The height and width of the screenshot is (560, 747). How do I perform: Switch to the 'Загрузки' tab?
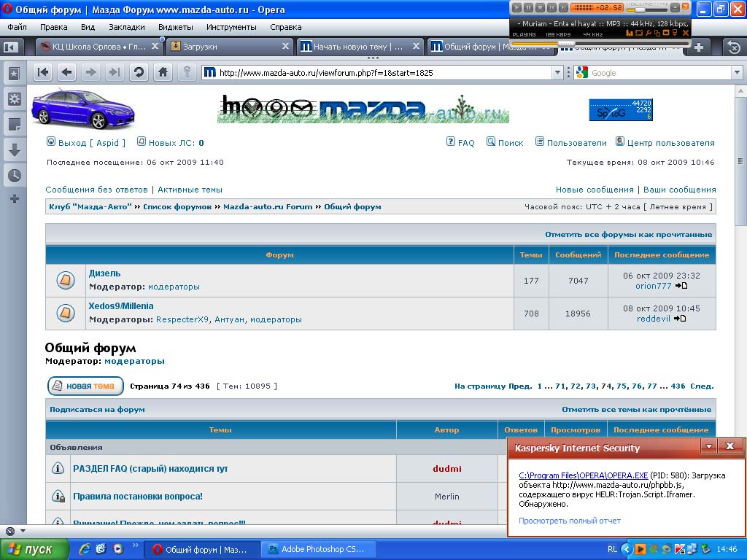230,47
